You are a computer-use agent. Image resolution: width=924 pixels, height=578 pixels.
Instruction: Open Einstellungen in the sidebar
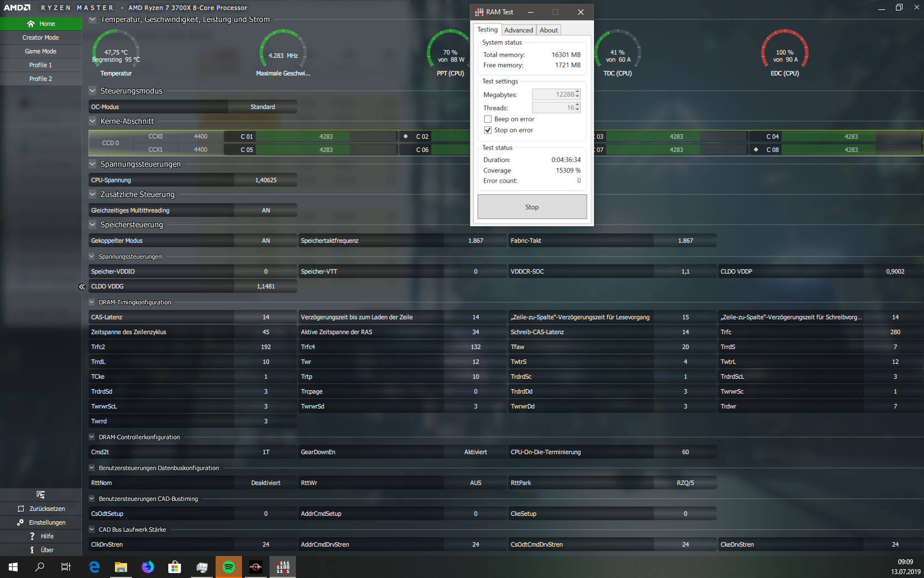(41, 522)
